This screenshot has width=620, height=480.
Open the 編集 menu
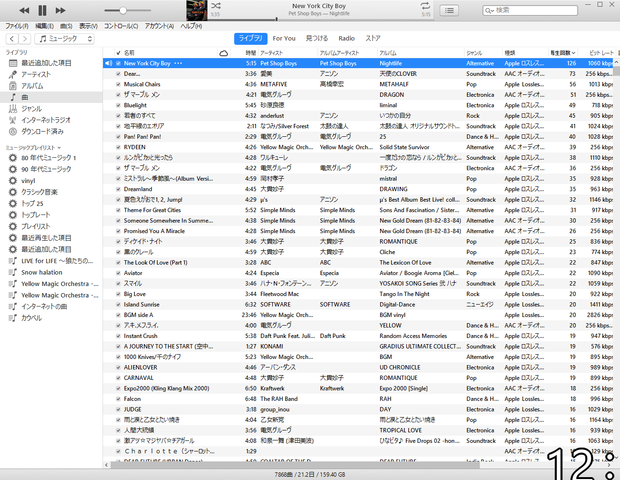click(x=44, y=26)
